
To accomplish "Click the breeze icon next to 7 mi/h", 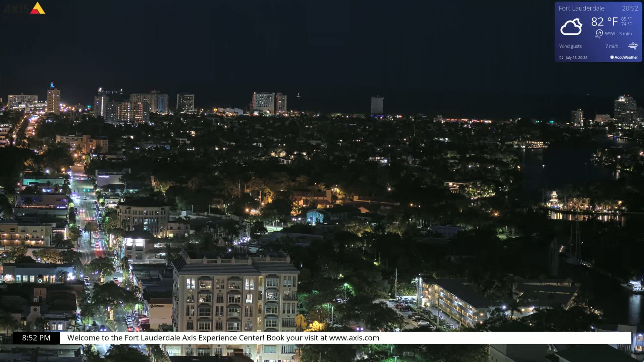I will tap(633, 46).
